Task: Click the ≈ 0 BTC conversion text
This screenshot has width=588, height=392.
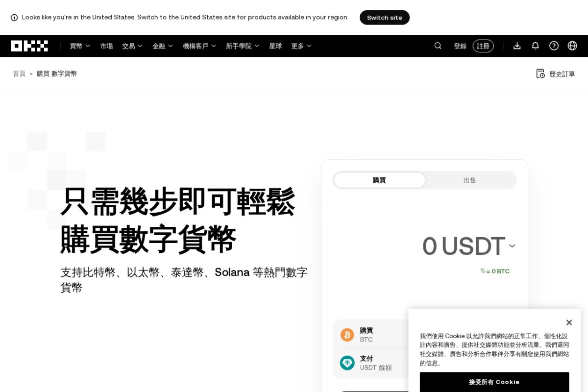Action: pyautogui.click(x=498, y=271)
